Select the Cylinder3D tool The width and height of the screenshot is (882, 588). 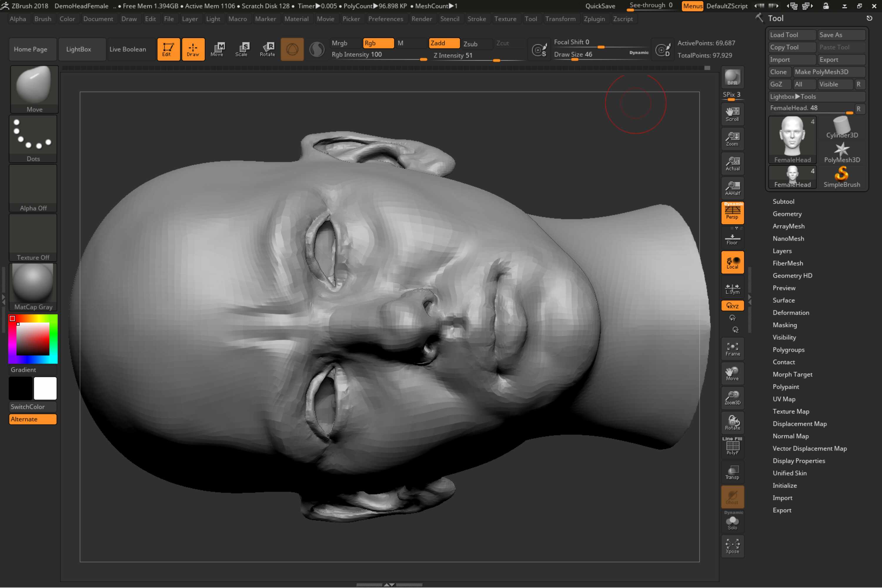842,127
